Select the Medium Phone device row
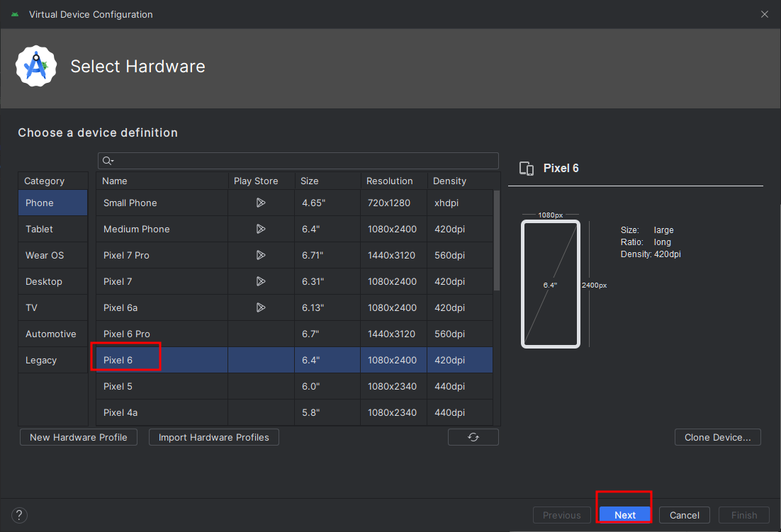This screenshot has height=532, width=781. [294, 229]
